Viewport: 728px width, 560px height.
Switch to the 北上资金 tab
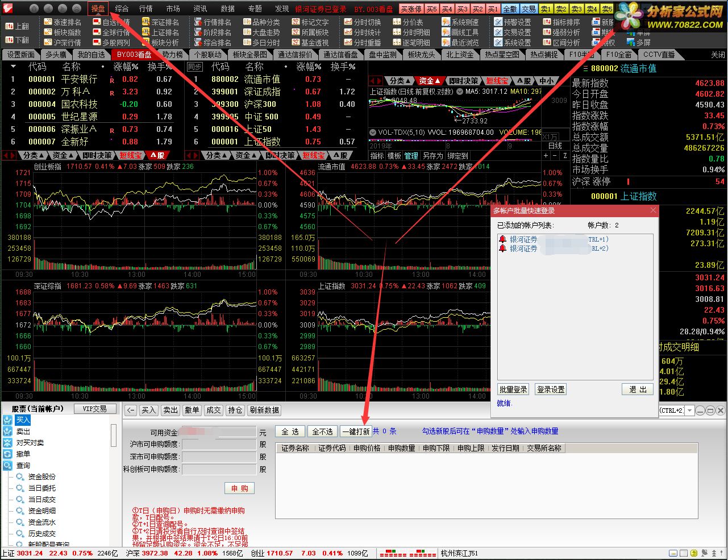coord(459,55)
